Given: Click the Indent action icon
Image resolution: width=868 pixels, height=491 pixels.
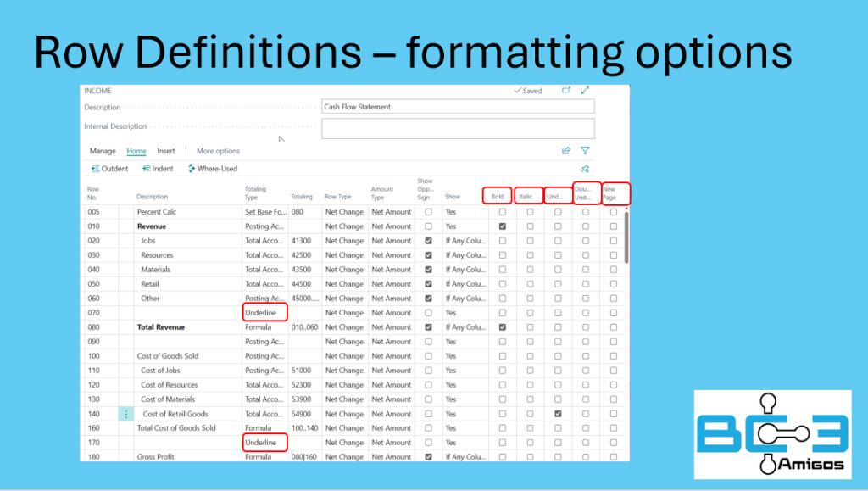Looking at the screenshot, I should coord(147,169).
